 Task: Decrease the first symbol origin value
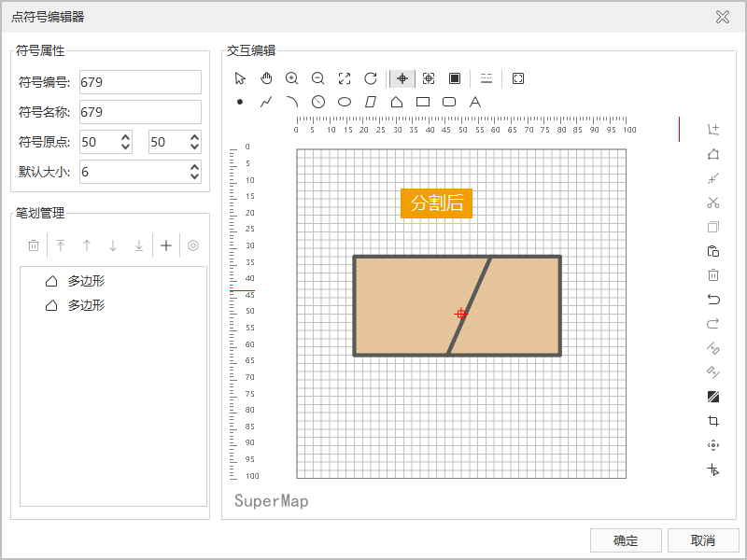[x=125, y=147]
